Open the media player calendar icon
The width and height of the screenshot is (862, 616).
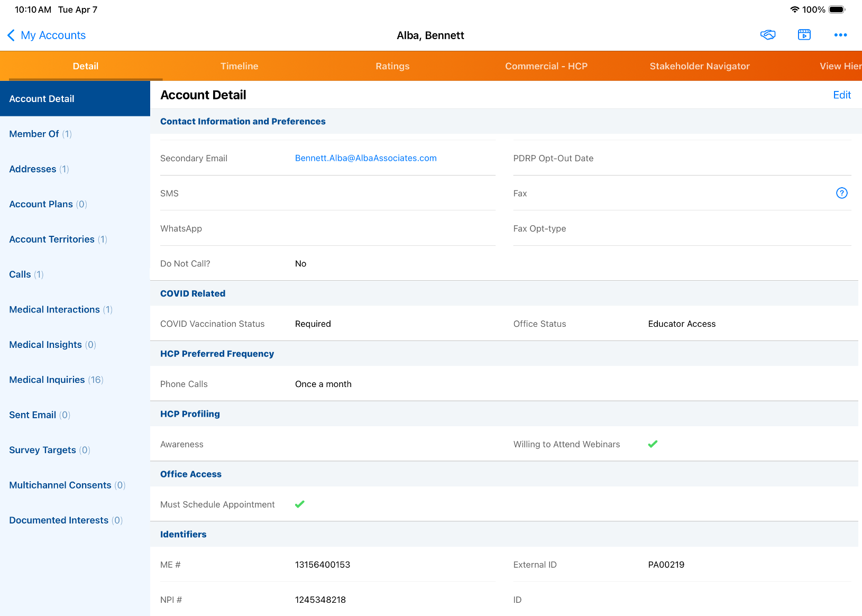[x=804, y=35]
